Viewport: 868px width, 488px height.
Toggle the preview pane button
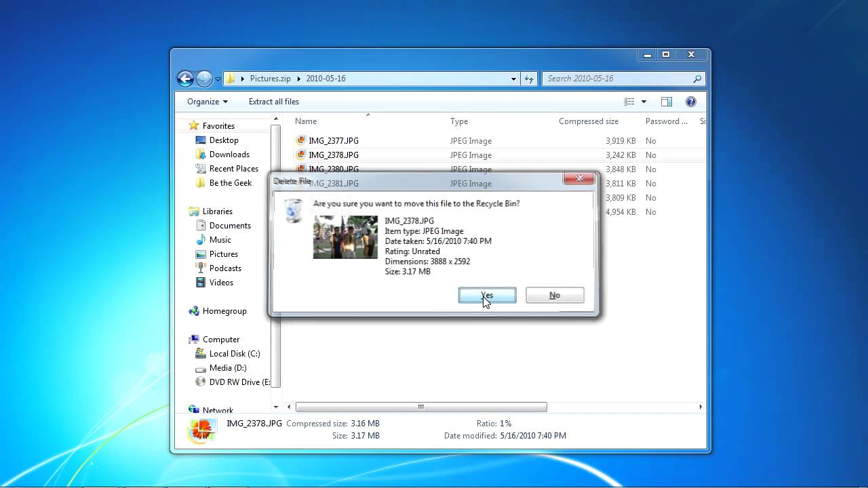(666, 102)
